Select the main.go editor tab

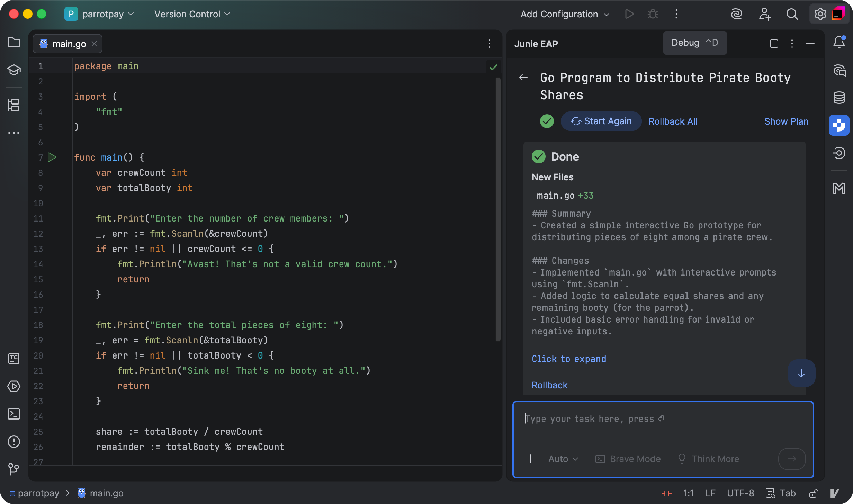pos(69,44)
